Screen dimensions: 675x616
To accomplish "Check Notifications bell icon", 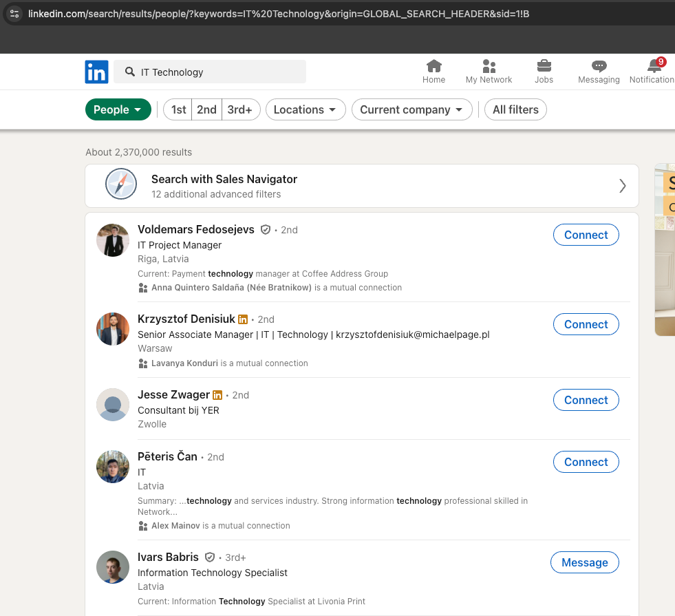I will click(654, 67).
